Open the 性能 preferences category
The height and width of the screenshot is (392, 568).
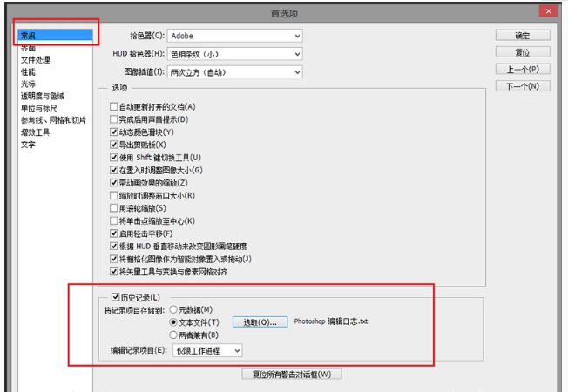point(29,72)
